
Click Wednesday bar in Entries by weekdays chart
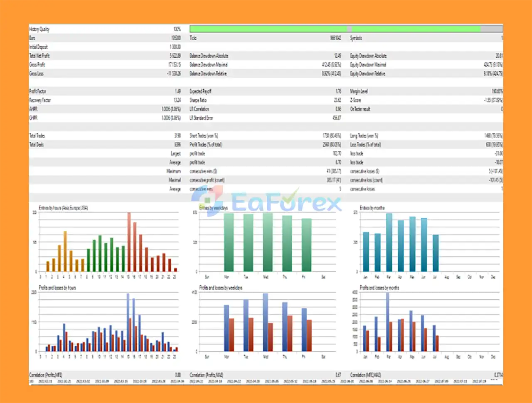click(x=268, y=242)
